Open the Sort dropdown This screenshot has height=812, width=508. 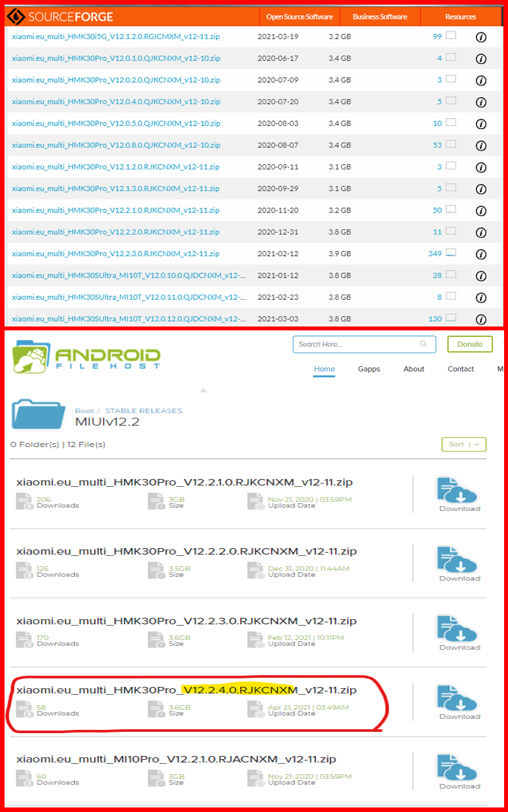464,444
